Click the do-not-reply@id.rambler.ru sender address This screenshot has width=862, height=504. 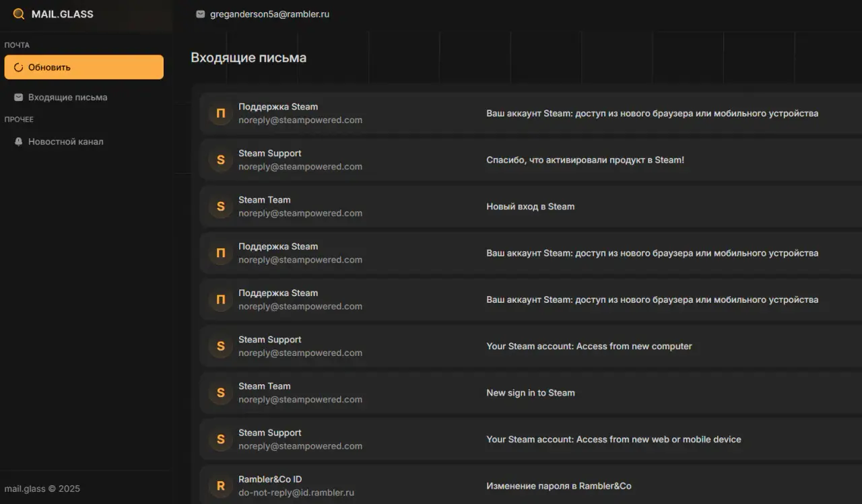pyautogui.click(x=296, y=493)
